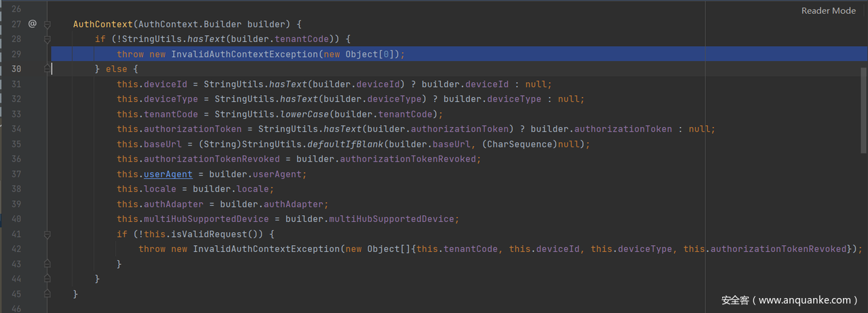
Task: Collapse the isValidRequest if block on line 41
Action: pos(47,234)
